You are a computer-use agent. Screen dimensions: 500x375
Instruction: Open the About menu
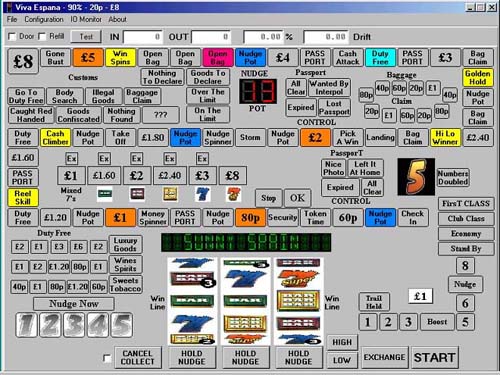pos(117,19)
